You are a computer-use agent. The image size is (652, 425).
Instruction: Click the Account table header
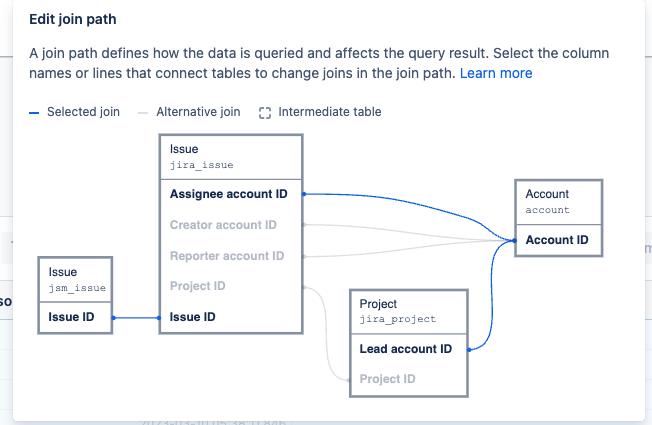(x=558, y=203)
